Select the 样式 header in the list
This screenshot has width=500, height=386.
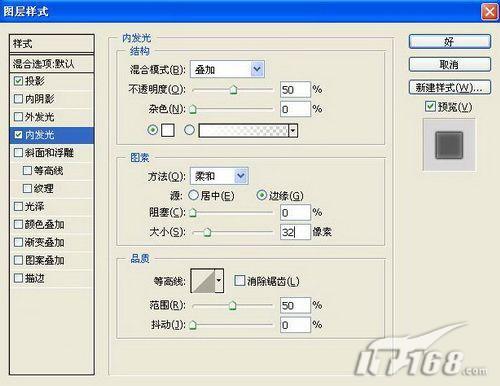52,43
